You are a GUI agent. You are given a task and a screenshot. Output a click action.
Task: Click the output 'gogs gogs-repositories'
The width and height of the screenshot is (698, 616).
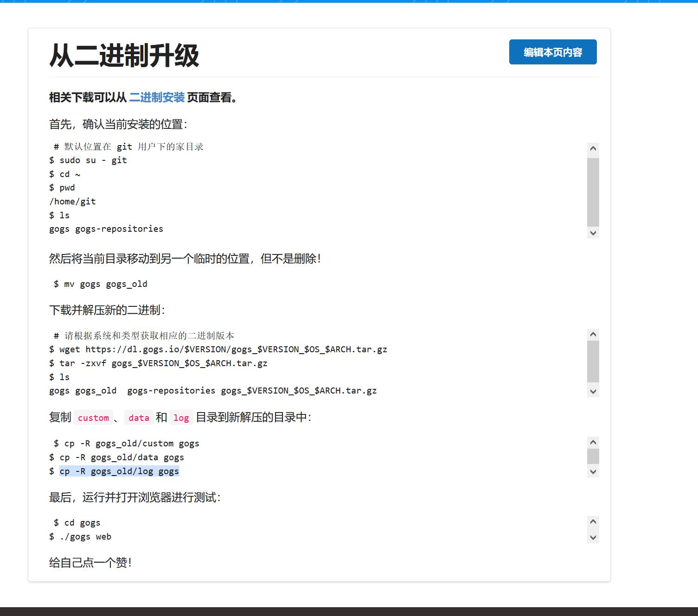coord(106,229)
